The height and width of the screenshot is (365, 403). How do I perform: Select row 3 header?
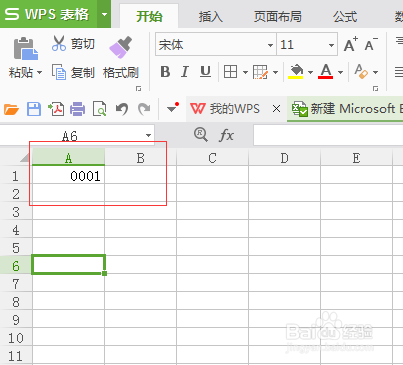pos(16,212)
